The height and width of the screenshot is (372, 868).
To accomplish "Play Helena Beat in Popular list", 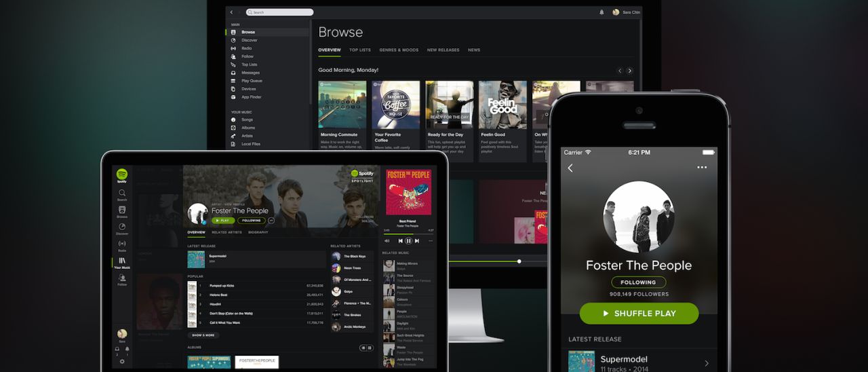I will [x=257, y=295].
